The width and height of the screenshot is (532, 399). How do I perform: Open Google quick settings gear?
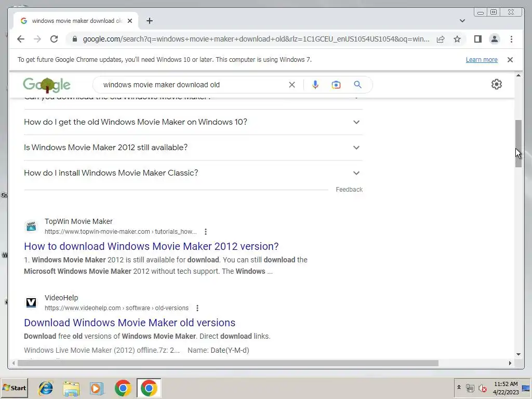[x=496, y=84]
